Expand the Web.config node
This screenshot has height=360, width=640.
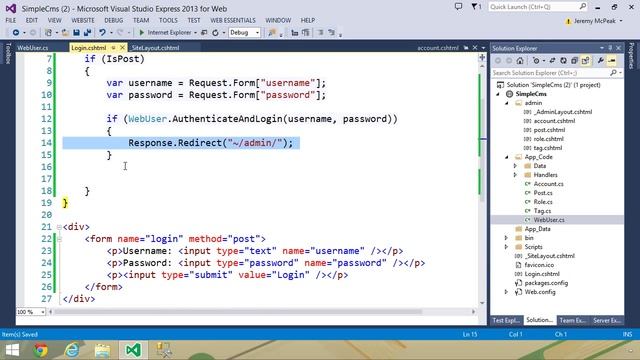pyautogui.click(x=506, y=292)
